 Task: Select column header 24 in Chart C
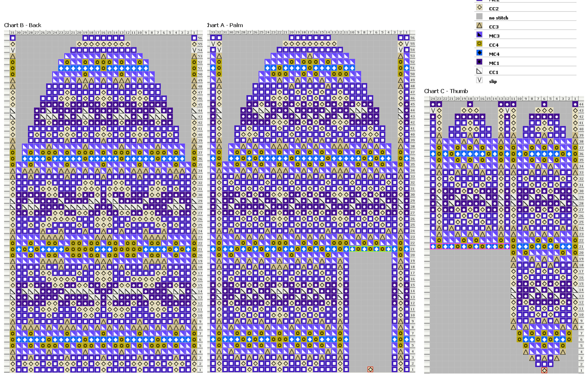[x=433, y=99]
